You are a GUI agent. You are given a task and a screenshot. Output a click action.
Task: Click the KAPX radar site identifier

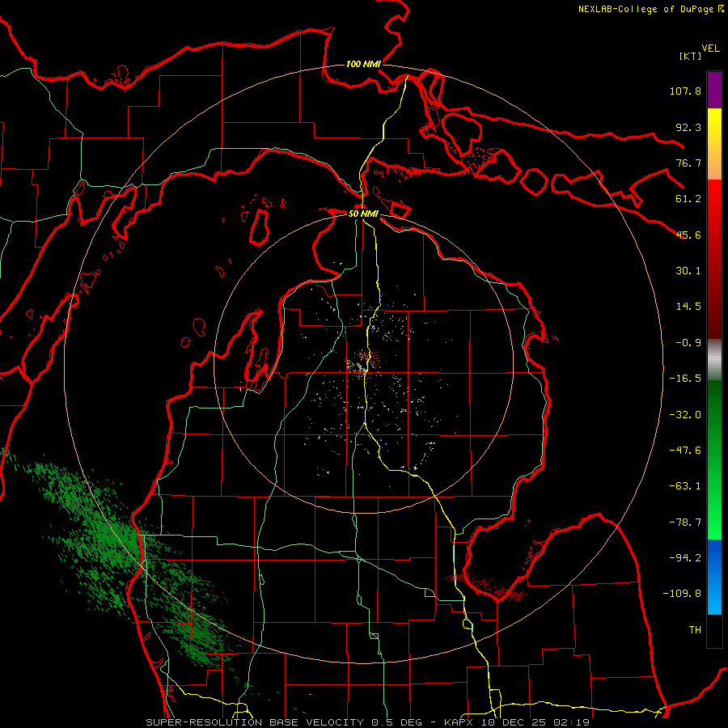459,722
